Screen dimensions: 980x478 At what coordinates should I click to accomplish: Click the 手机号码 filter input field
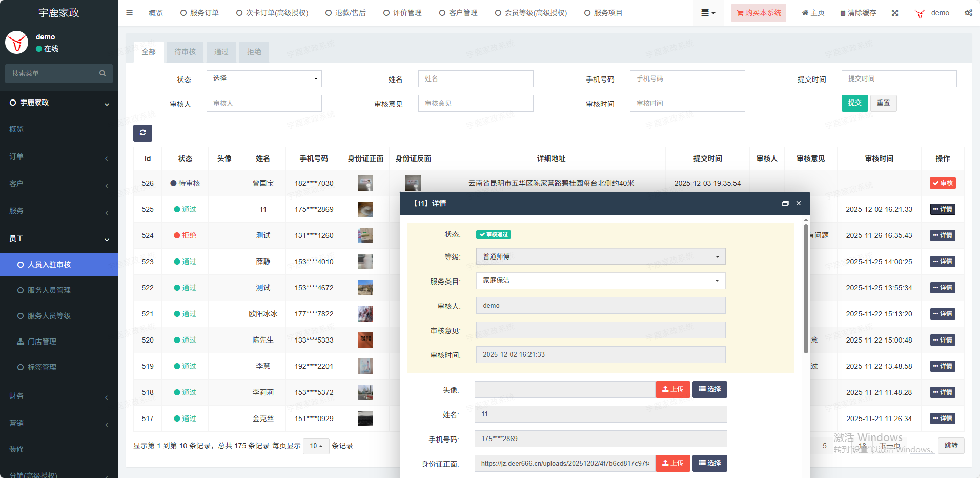click(687, 78)
